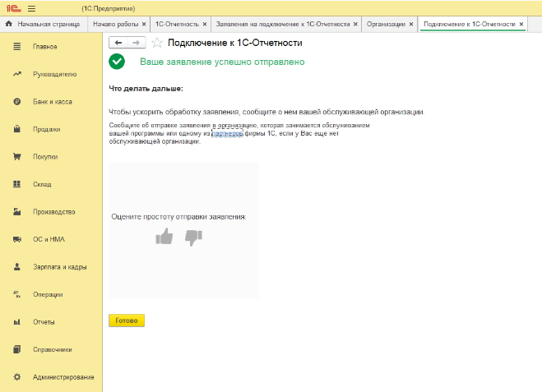
Task: Close the Заявления на подключение tab
Action: [x=355, y=24]
